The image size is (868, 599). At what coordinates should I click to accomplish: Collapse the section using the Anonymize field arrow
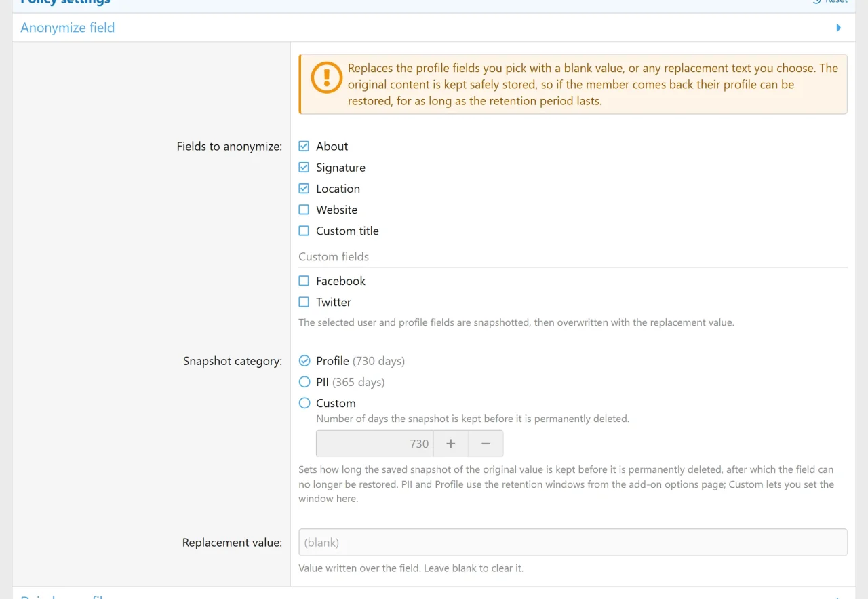pyautogui.click(x=839, y=28)
